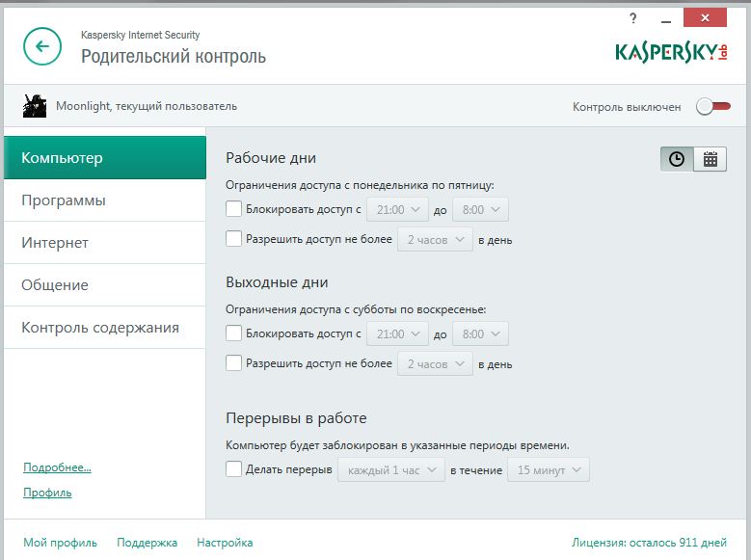Click the back arrow icon
Viewport: 751px width, 560px height.
tap(42, 46)
